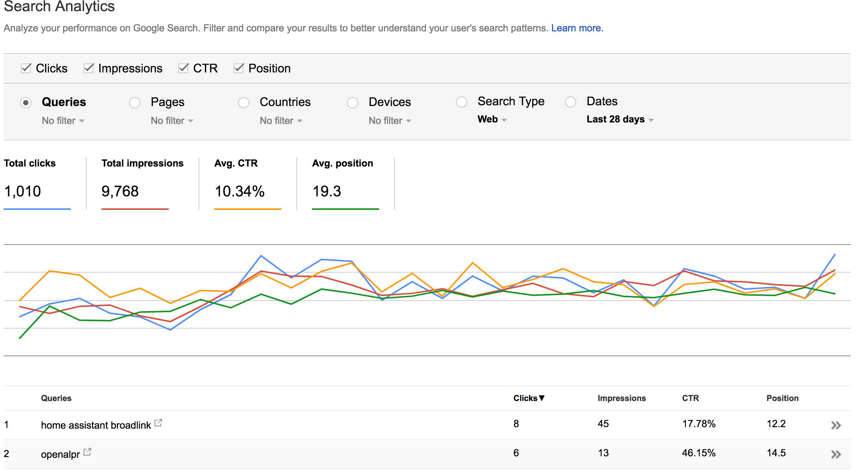Open the Countries No filter dropdown
This screenshot has width=868, height=472.
281,121
